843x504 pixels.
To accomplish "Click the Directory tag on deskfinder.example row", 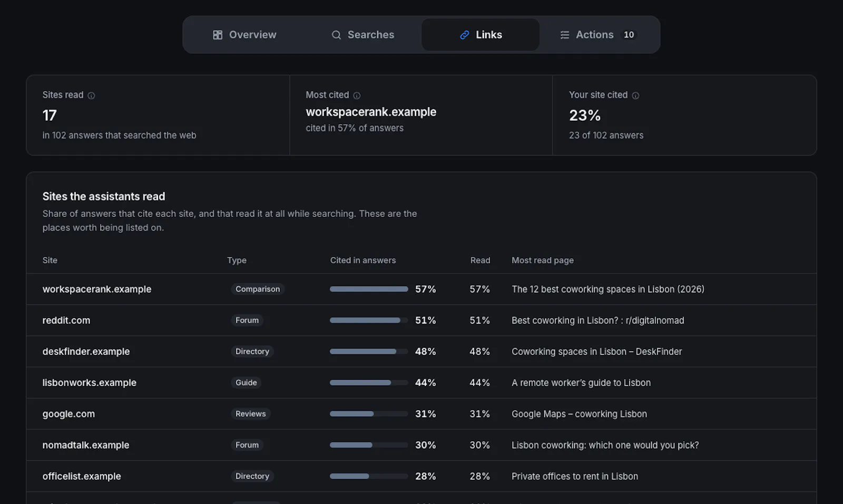I will point(252,351).
